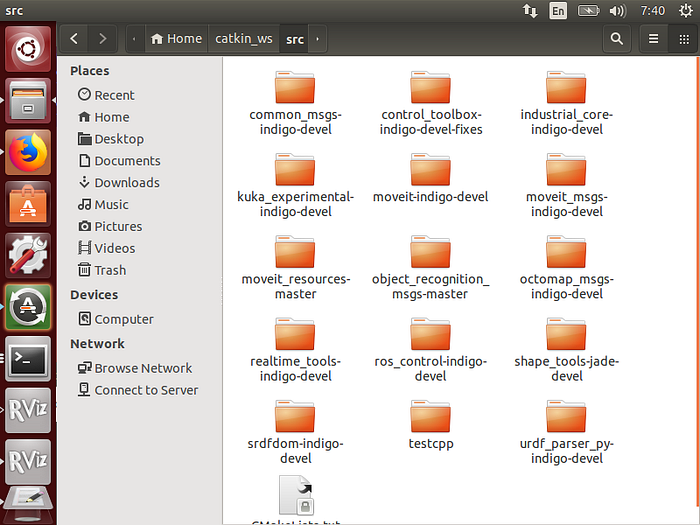Go forward in folder history
Viewport: 700px width, 525px height.
pos(103,39)
